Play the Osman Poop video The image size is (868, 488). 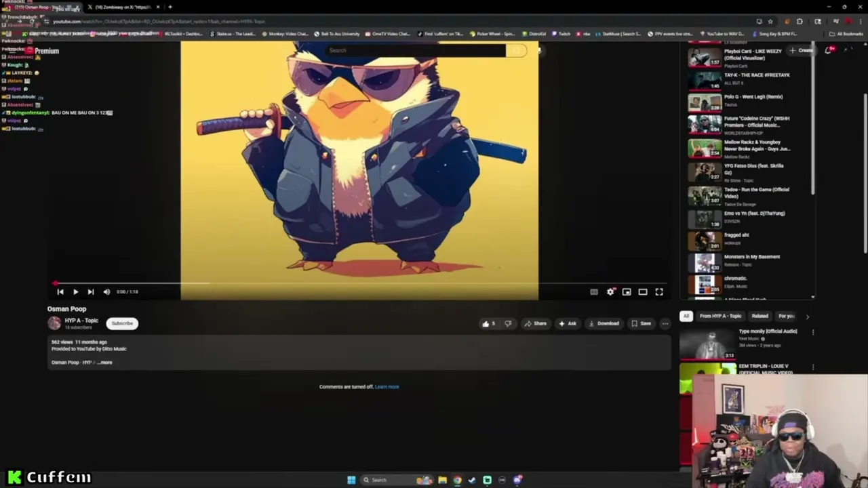75,291
